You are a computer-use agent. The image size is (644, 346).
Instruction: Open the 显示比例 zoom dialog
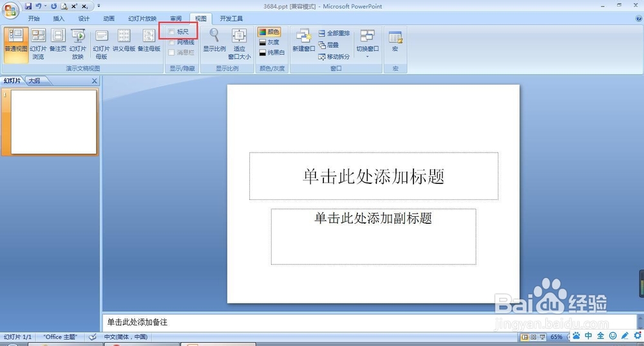point(214,41)
